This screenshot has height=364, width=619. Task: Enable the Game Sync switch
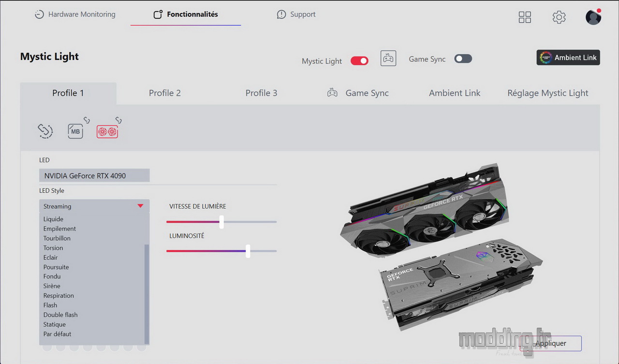463,59
